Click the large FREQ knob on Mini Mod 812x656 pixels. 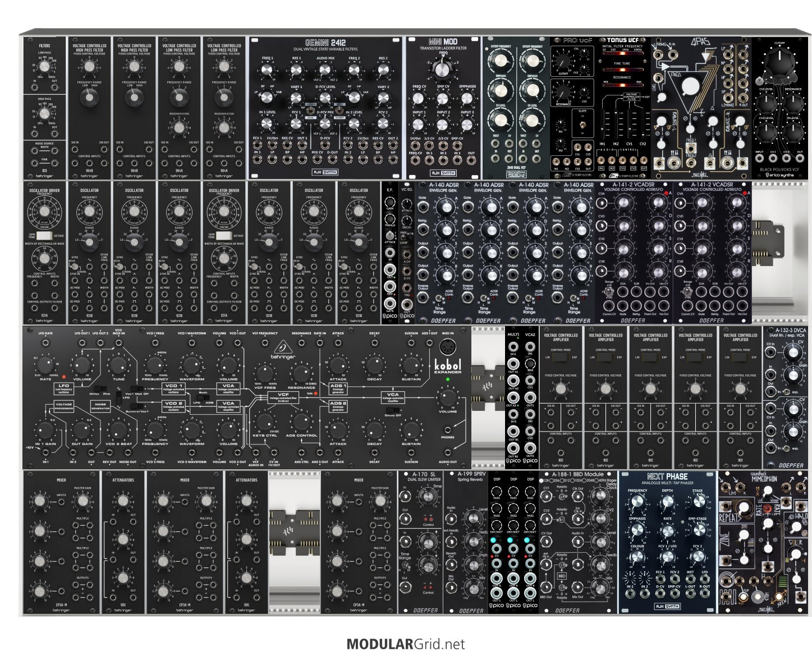click(442, 70)
